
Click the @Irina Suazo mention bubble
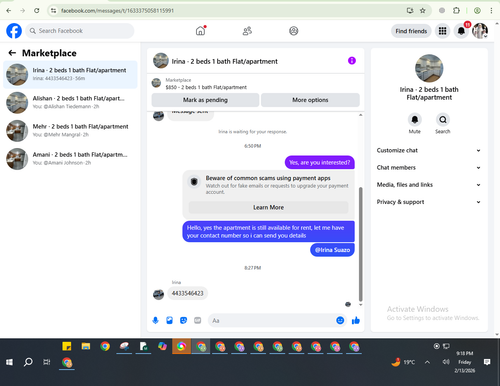pos(332,250)
